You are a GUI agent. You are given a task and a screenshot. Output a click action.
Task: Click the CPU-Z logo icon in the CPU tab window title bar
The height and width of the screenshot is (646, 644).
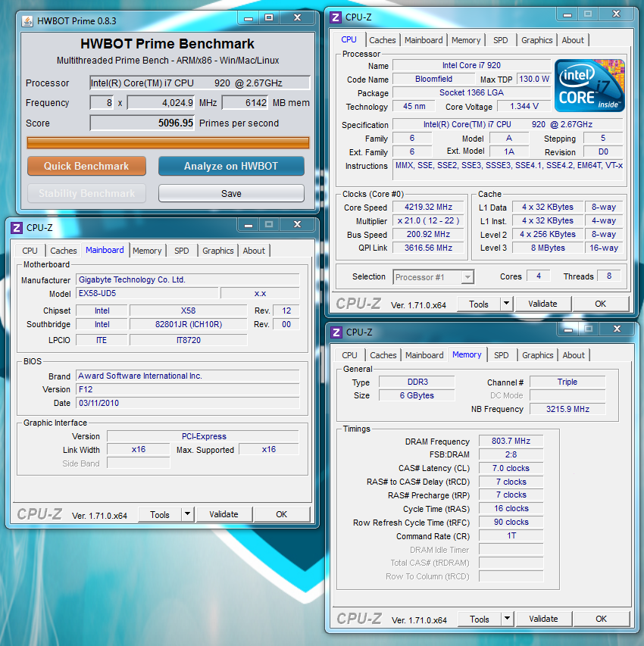tap(336, 17)
